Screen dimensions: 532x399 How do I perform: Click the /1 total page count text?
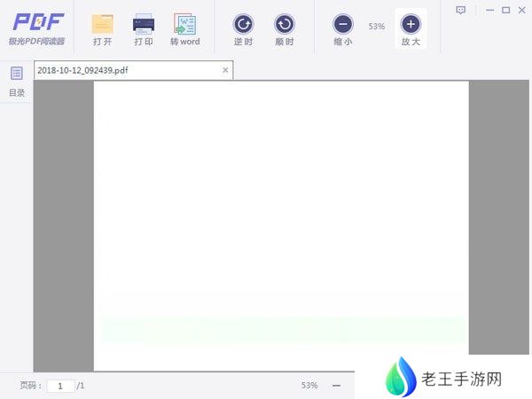[x=81, y=386]
